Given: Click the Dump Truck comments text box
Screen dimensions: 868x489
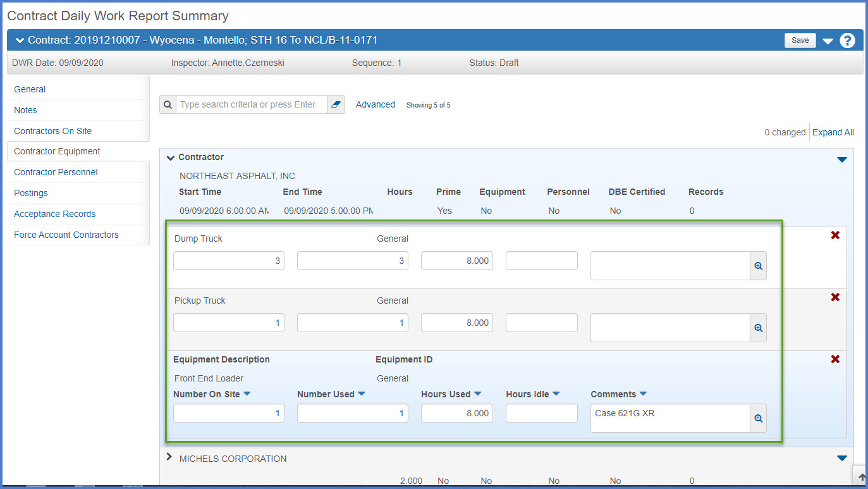Looking at the screenshot, I should point(670,266).
